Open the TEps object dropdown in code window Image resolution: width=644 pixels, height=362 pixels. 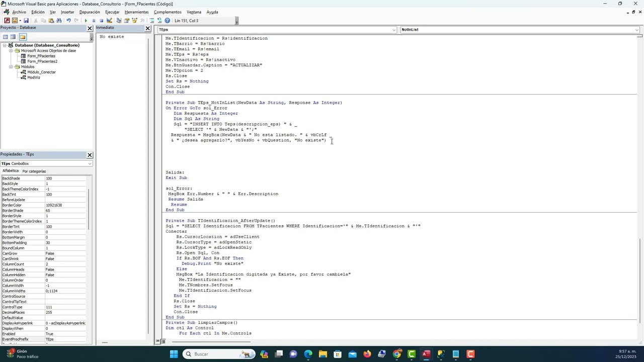click(394, 30)
